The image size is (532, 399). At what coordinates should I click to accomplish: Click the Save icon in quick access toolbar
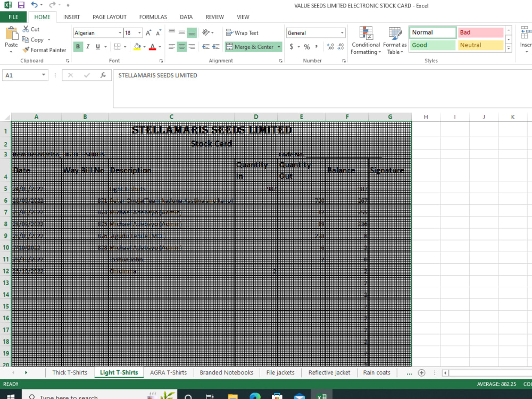pos(21,5)
